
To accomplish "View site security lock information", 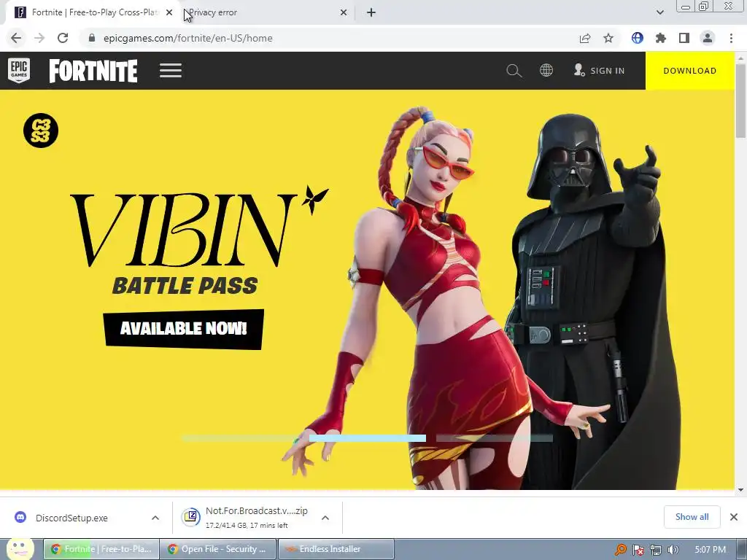I will [92, 38].
